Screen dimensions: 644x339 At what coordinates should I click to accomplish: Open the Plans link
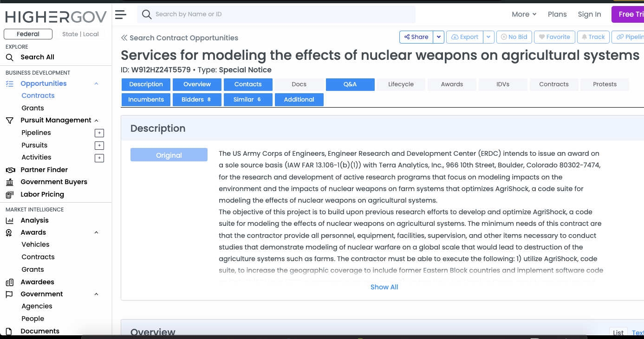point(557,14)
